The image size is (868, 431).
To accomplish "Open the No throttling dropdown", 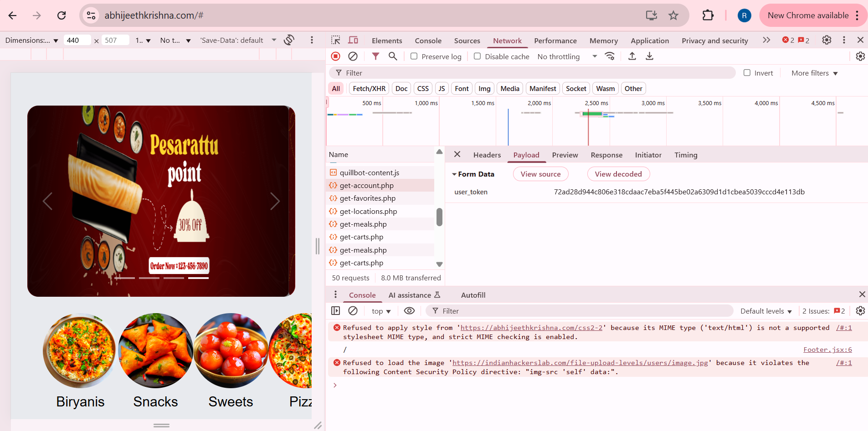I will click(566, 56).
